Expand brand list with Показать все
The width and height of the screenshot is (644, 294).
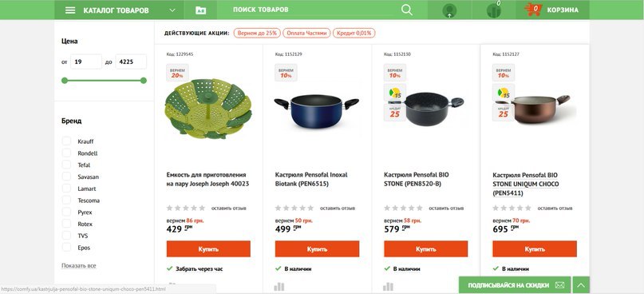point(79,265)
